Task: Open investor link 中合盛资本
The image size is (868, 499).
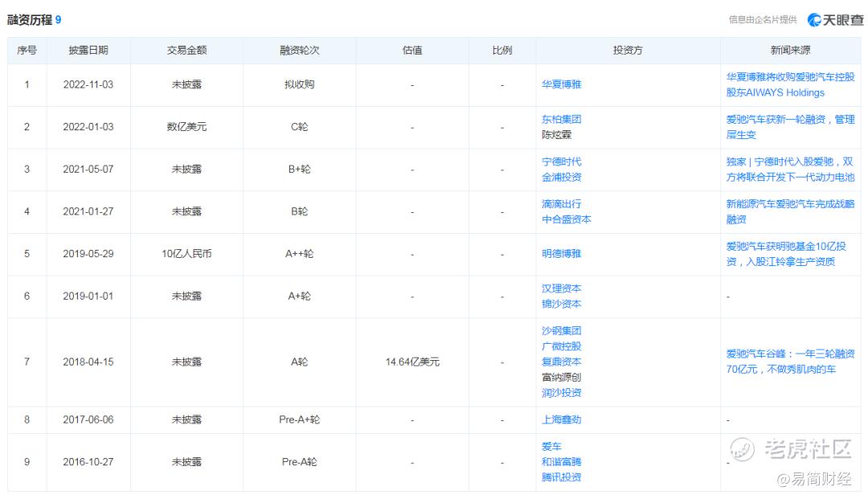Action: [x=567, y=219]
